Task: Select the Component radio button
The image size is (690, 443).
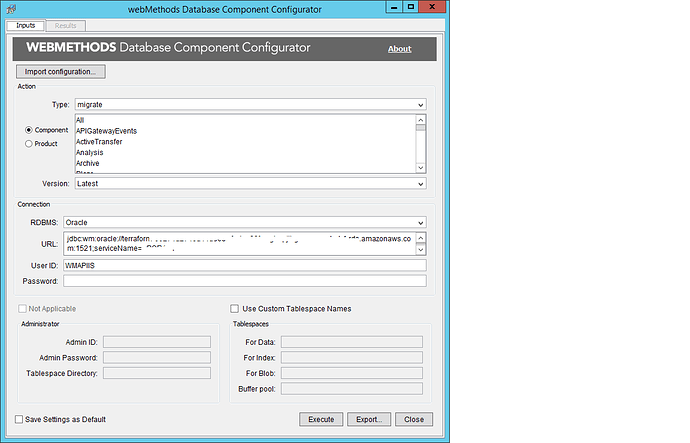Action: [x=29, y=130]
